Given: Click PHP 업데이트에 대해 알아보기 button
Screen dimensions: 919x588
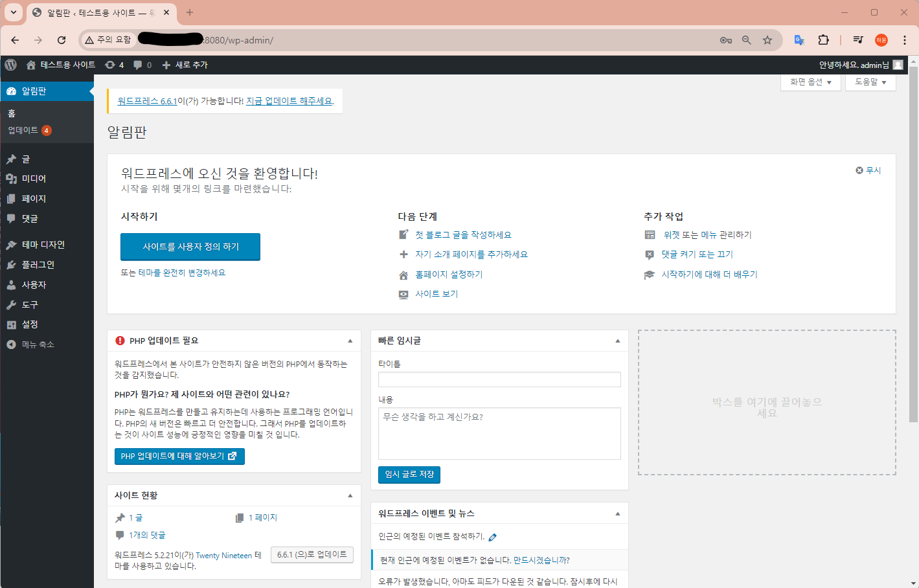Looking at the screenshot, I should click(x=179, y=457).
